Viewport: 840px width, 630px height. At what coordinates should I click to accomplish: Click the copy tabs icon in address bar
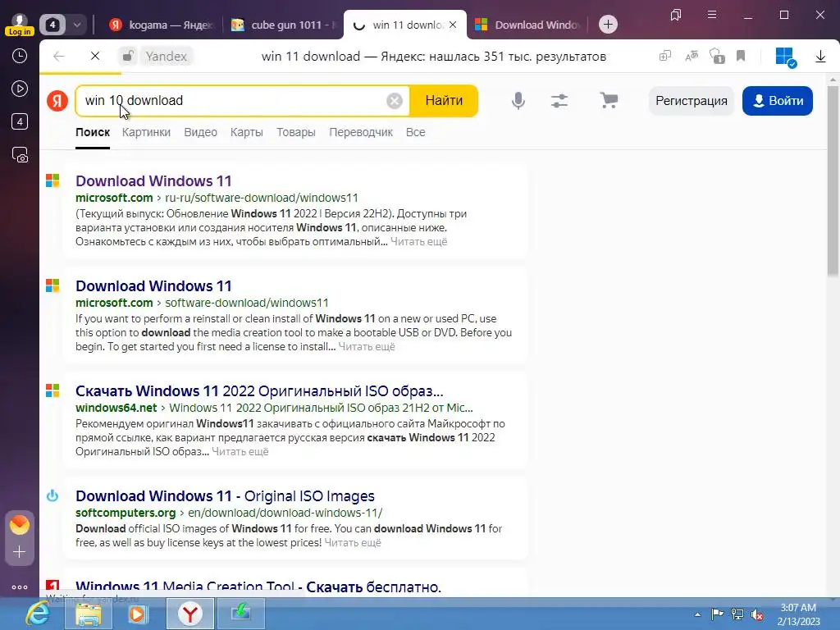pyautogui.click(x=664, y=56)
